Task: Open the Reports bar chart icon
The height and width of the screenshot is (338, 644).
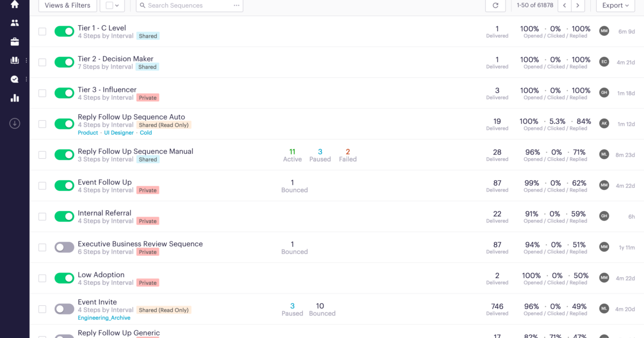Action: [x=14, y=98]
